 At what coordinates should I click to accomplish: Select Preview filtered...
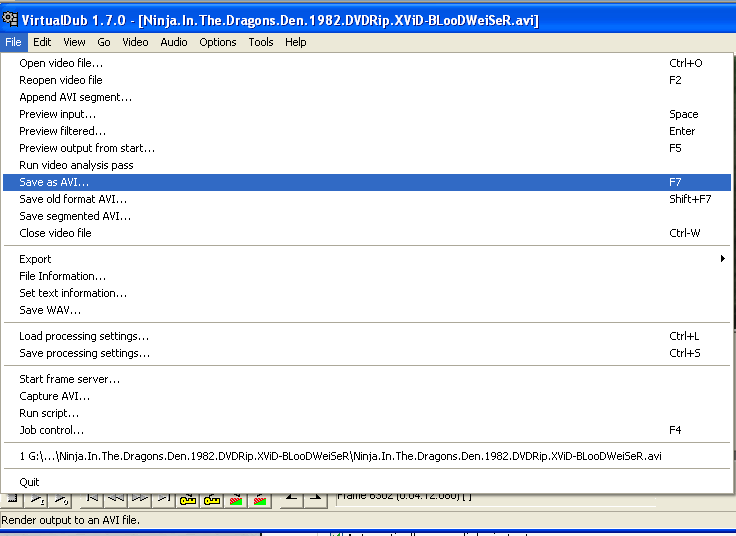click(367, 131)
